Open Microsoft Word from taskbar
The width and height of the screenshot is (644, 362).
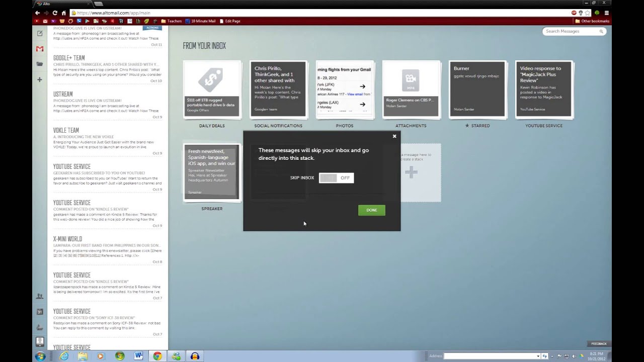click(138, 356)
